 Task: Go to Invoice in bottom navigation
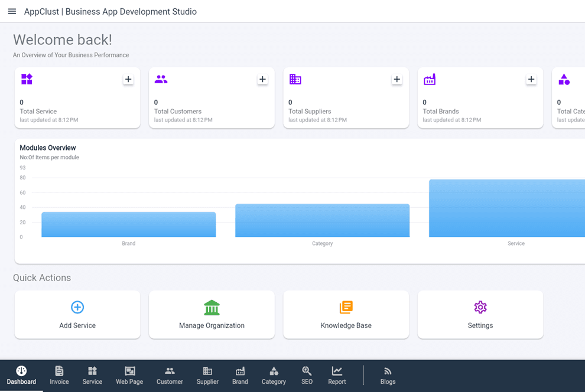[x=59, y=375]
